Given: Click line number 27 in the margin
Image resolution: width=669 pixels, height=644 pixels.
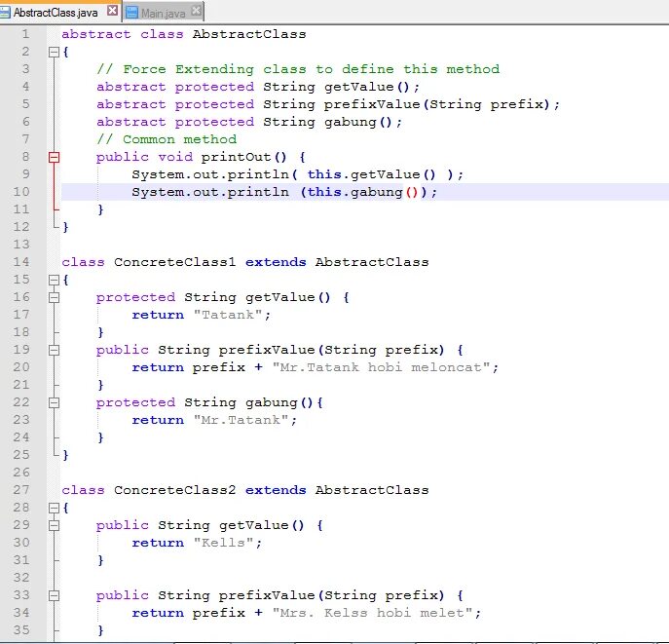Looking at the screenshot, I should pos(21,489).
